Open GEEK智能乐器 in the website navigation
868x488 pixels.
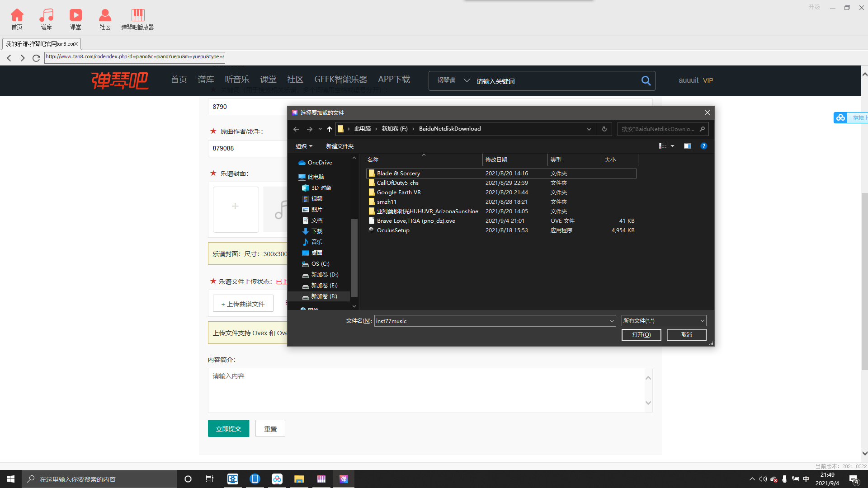click(x=340, y=80)
